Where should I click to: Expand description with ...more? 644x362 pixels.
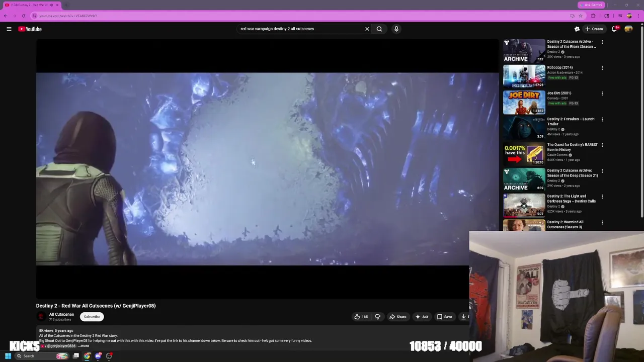click(x=84, y=346)
